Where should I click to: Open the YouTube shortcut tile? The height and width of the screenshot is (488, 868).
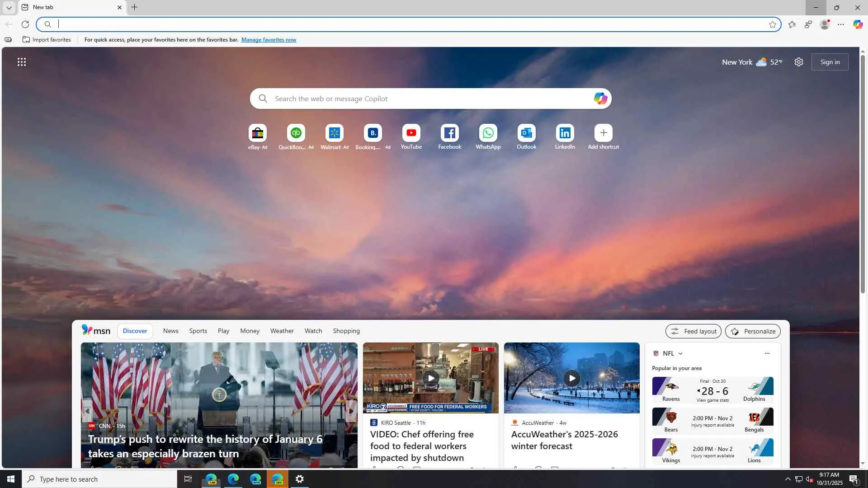[411, 133]
